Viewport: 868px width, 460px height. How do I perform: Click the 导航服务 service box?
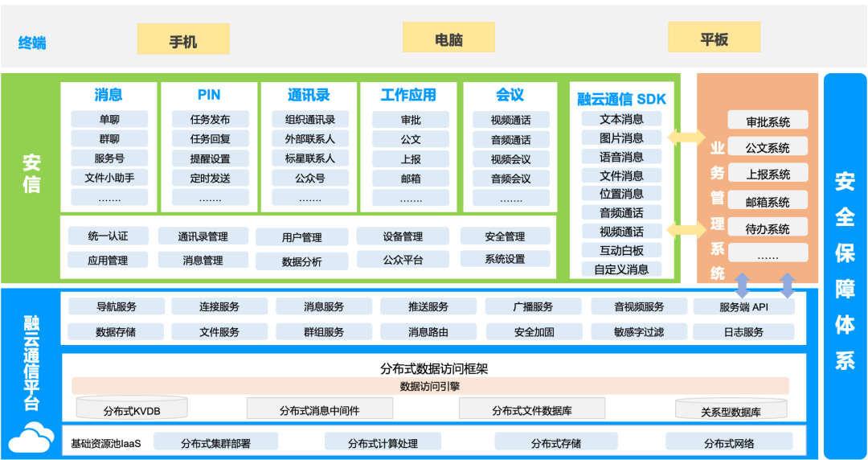117,306
